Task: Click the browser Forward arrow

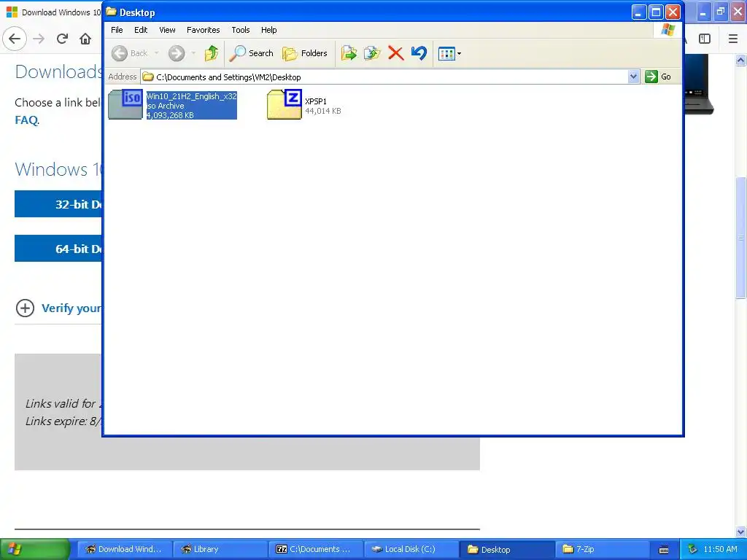Action: pyautogui.click(x=39, y=39)
